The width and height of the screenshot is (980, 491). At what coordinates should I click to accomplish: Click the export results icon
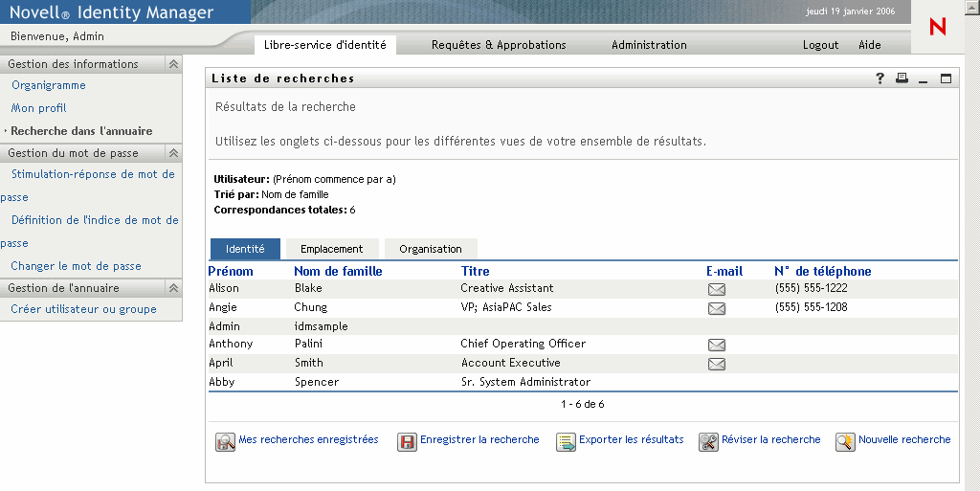coord(566,441)
